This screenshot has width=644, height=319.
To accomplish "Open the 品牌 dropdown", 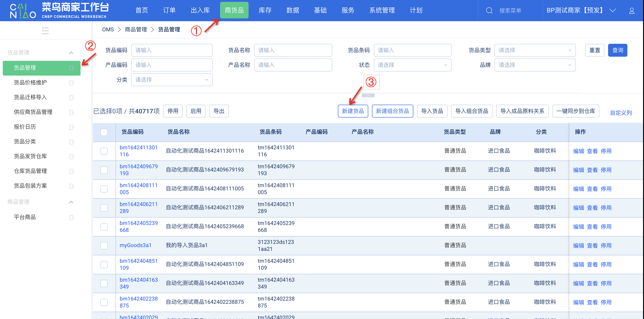I will click(x=535, y=65).
